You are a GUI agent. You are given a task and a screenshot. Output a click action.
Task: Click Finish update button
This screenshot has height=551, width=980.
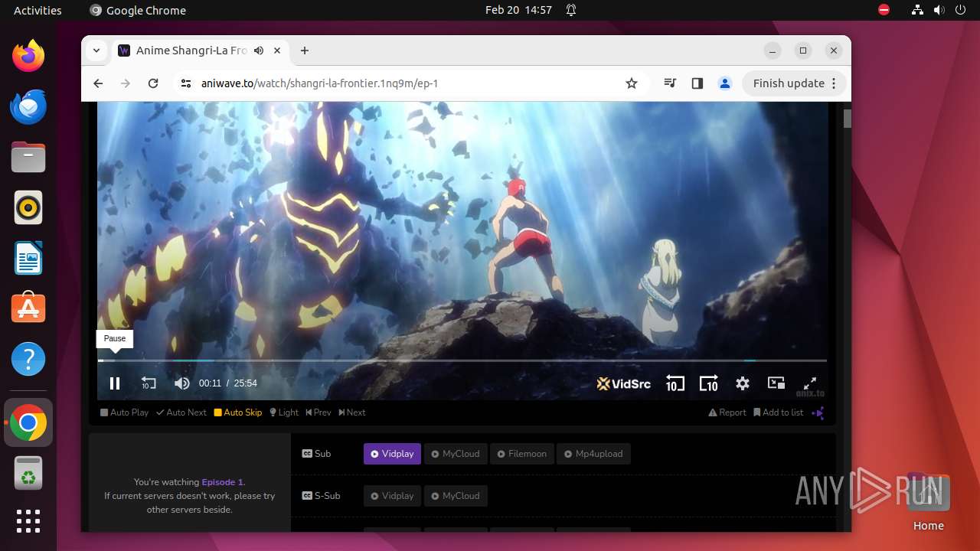coord(794,83)
